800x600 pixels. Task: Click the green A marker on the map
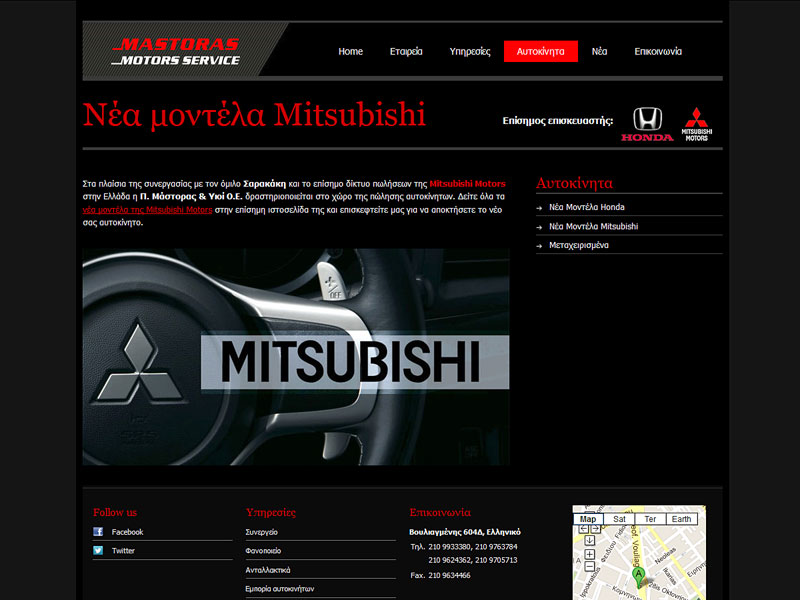(638, 578)
